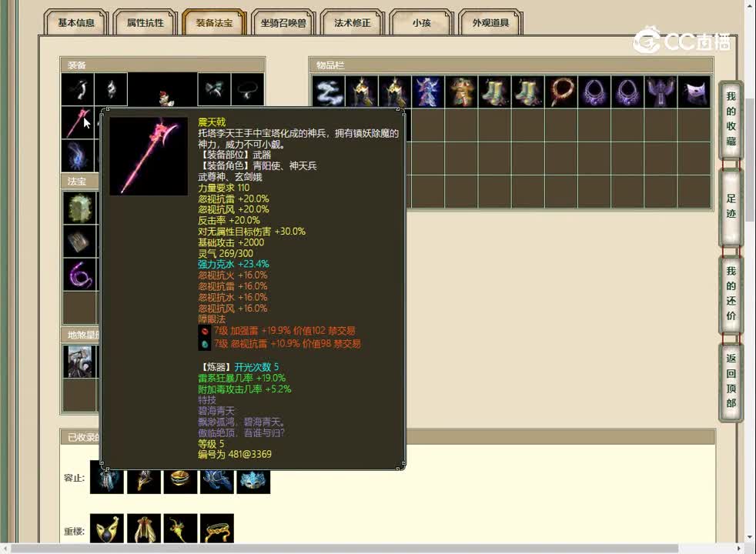
Task: Select the blue feather mask in 容止 row
Action: pos(253,481)
